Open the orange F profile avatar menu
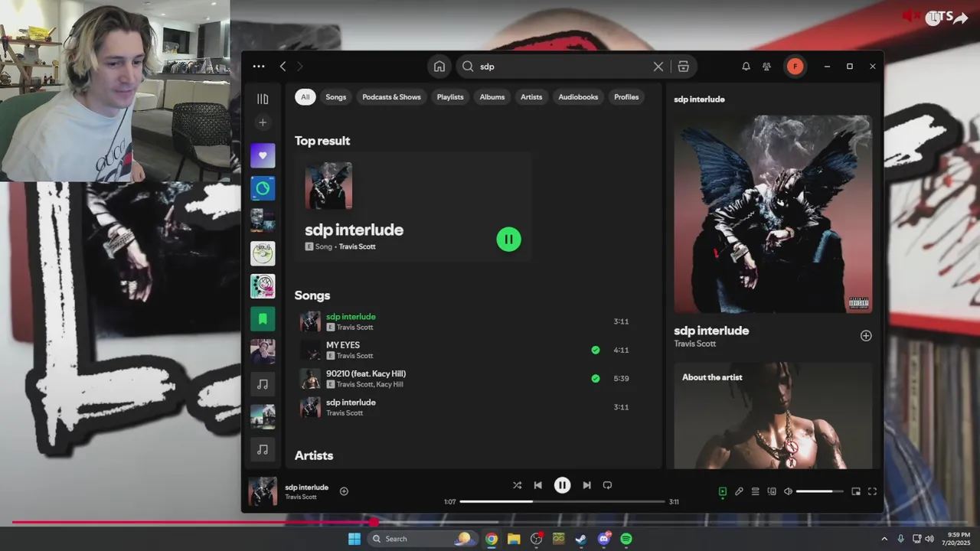 795,67
